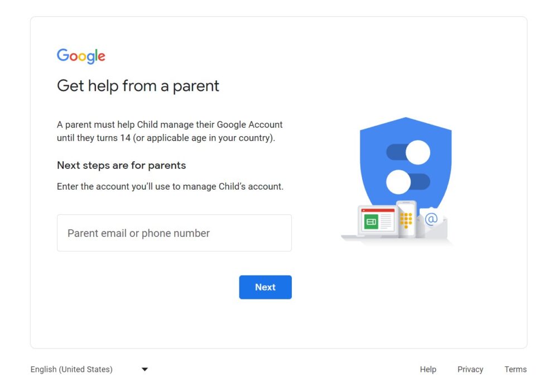This screenshot has height=392, width=558.
Task: Open the language dropdown arrow
Action: coord(144,369)
